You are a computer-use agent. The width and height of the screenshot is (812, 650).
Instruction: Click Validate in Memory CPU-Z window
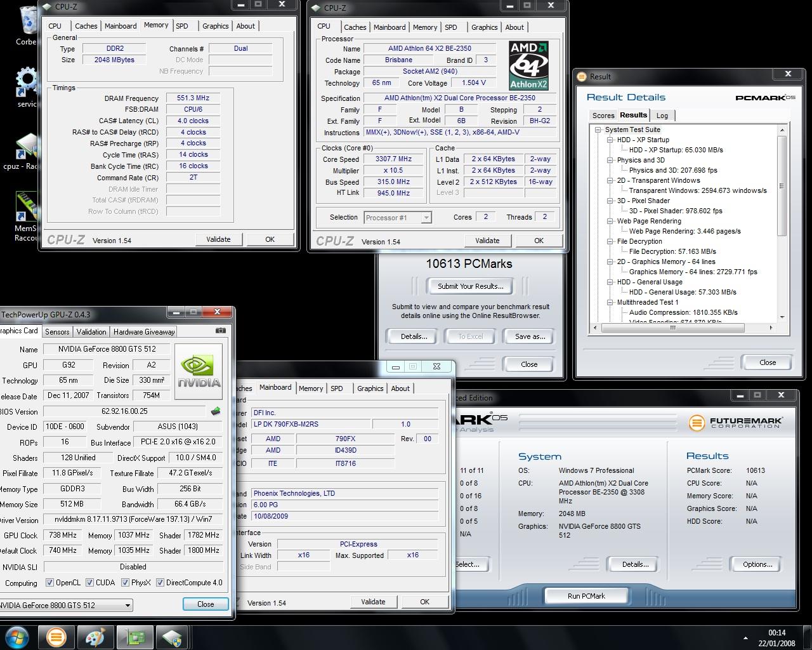coord(218,239)
